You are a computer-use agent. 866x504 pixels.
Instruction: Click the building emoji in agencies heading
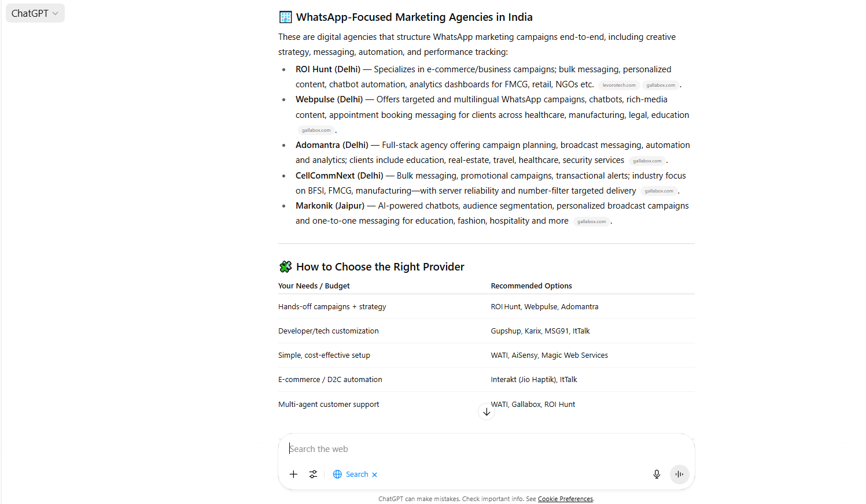(285, 17)
